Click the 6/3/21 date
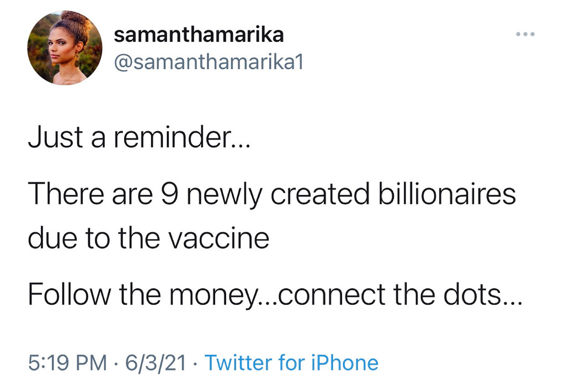Screen dimensions: 565x392 156,363
